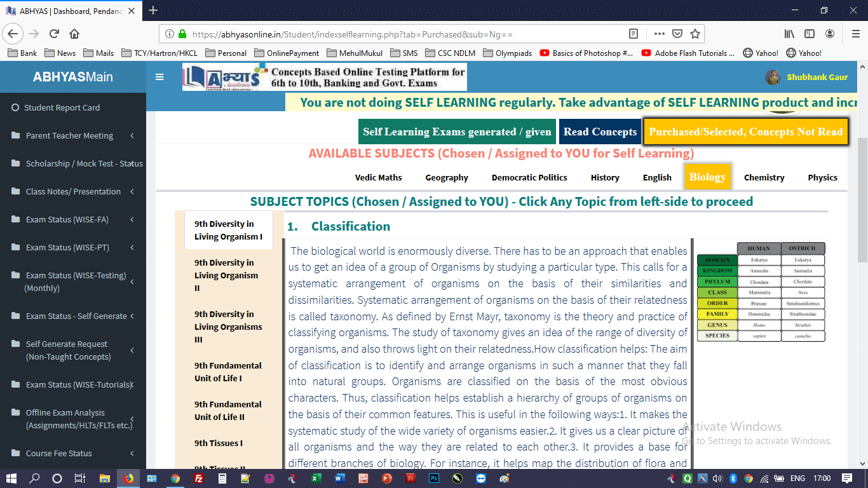Open Firefox Library icon
This screenshot has width=868, height=488.
click(789, 34)
